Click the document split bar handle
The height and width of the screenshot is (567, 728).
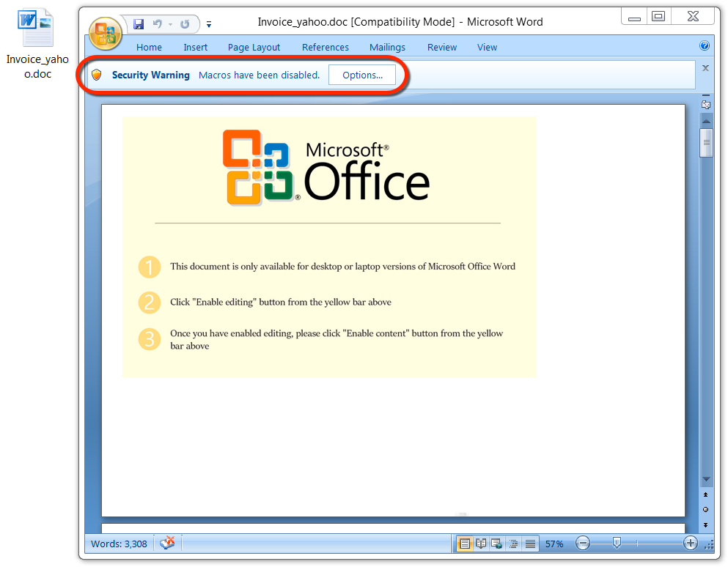(706, 95)
